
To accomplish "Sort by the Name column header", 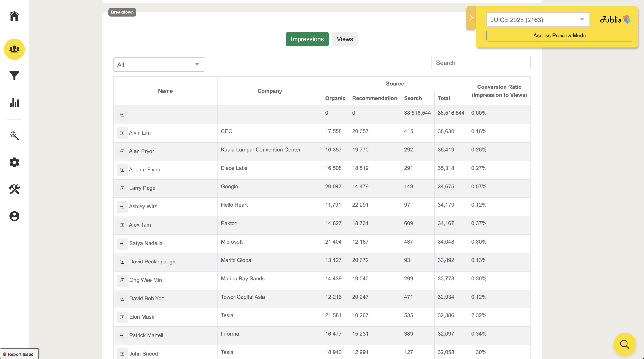I will click(165, 91).
